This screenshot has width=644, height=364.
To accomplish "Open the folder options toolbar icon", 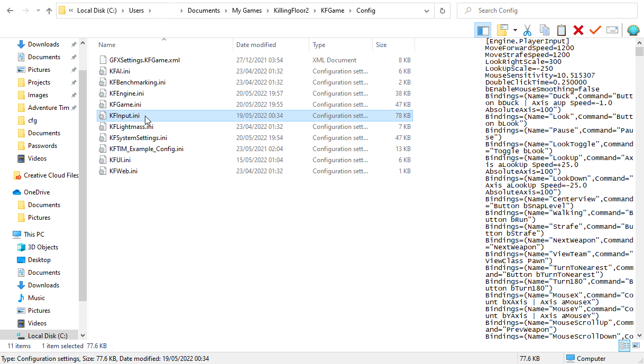I will [502, 30].
